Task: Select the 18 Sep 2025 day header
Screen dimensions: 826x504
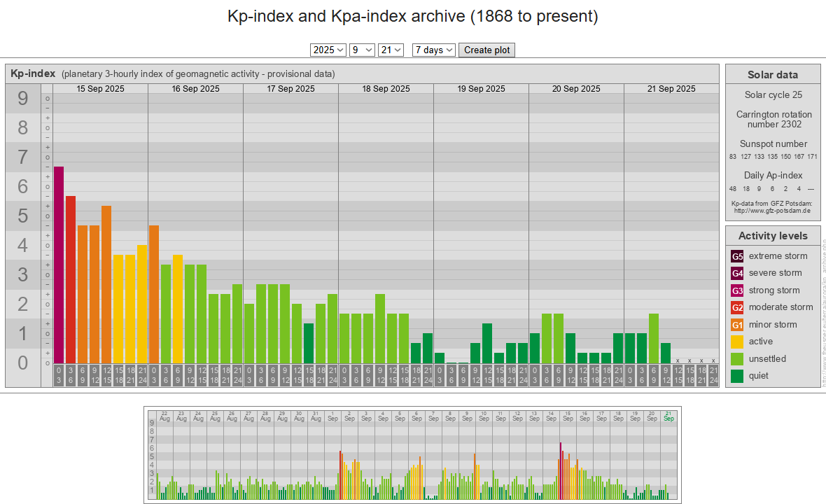Action: tap(386, 89)
